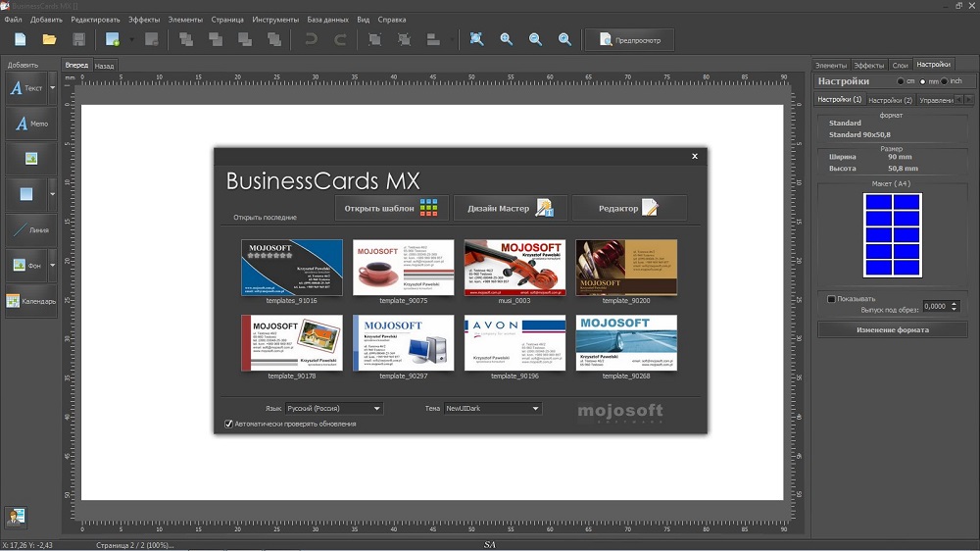The height and width of the screenshot is (551, 980).
Task: Click the Open folder toolbar icon
Action: 49,39
